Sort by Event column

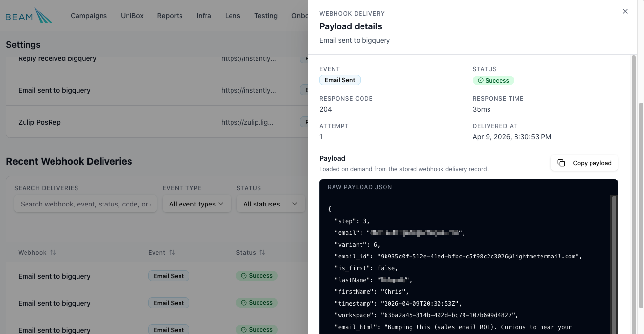click(162, 252)
